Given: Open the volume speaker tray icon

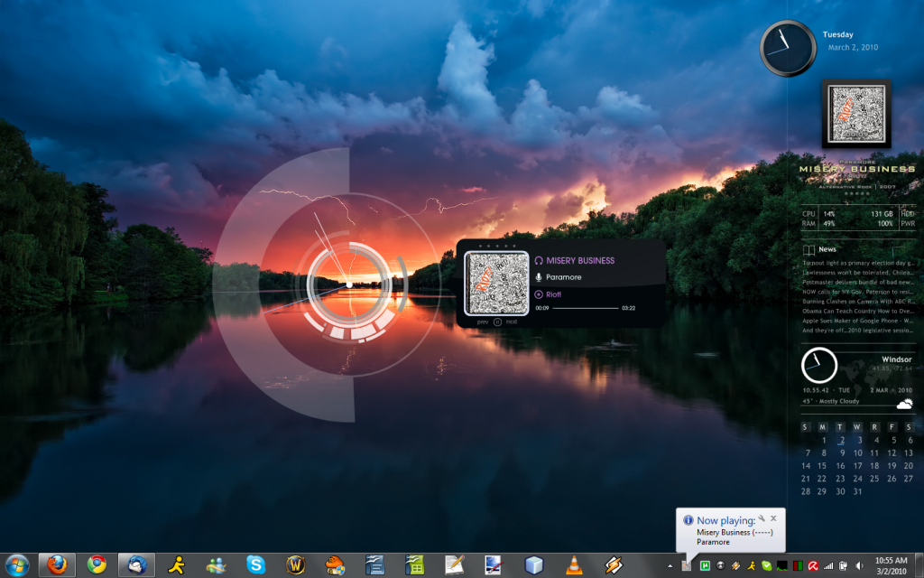Looking at the screenshot, I should 859,565.
